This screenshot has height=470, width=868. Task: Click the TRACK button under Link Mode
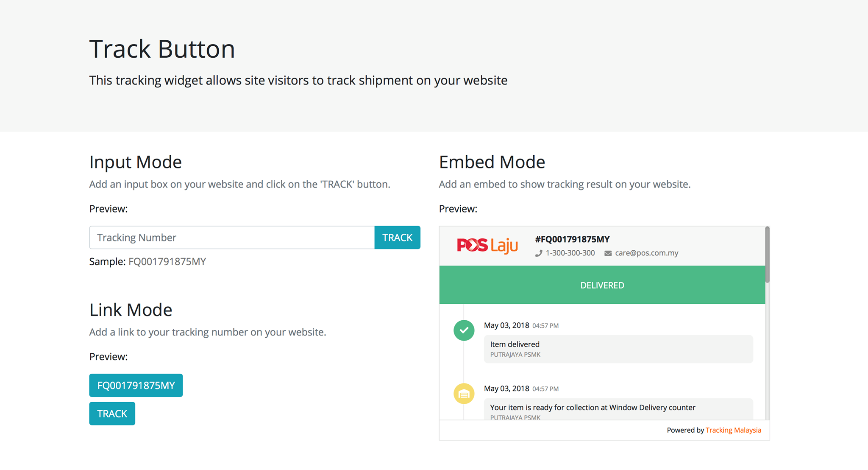click(112, 414)
